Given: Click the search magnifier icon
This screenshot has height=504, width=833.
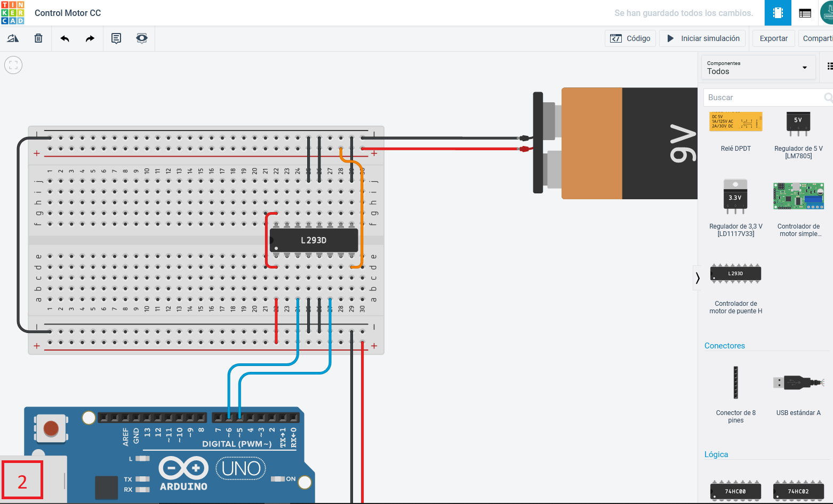Looking at the screenshot, I should [828, 97].
